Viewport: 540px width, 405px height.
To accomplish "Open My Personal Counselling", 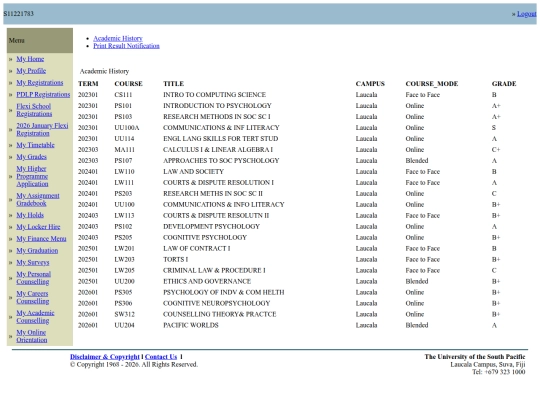I will [33, 278].
